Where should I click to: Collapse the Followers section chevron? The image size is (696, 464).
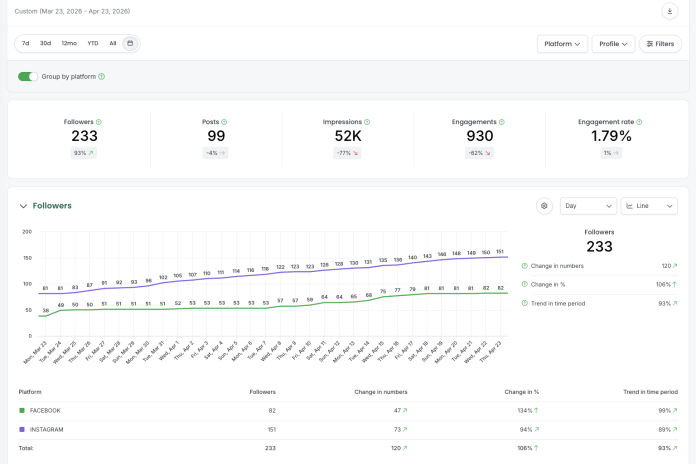[x=23, y=206]
